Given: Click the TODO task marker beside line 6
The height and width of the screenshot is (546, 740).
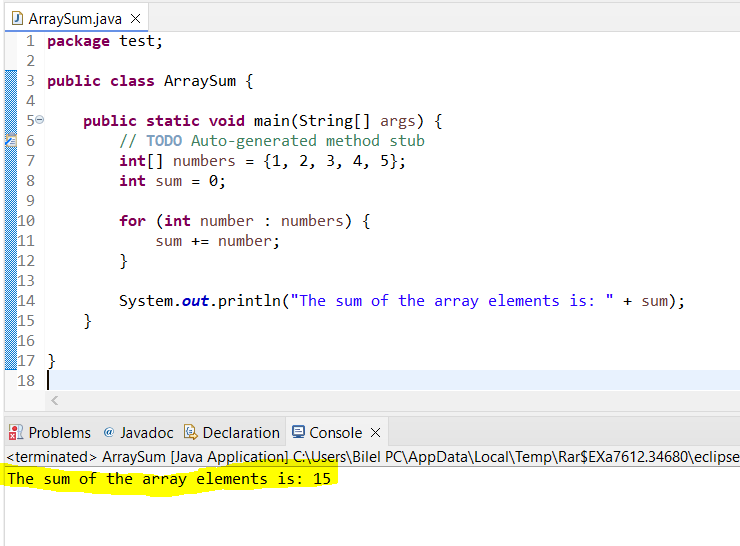Looking at the screenshot, I should (x=11, y=141).
